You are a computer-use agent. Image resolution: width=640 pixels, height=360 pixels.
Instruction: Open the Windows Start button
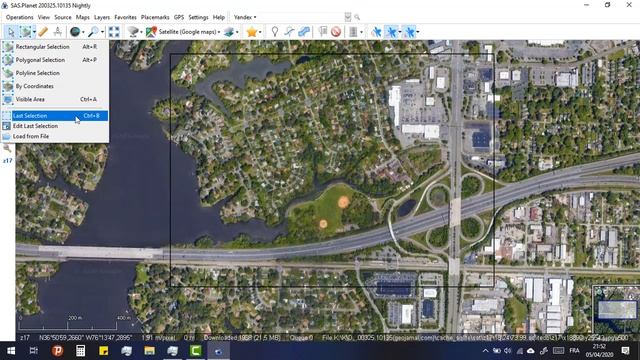(x=11, y=351)
